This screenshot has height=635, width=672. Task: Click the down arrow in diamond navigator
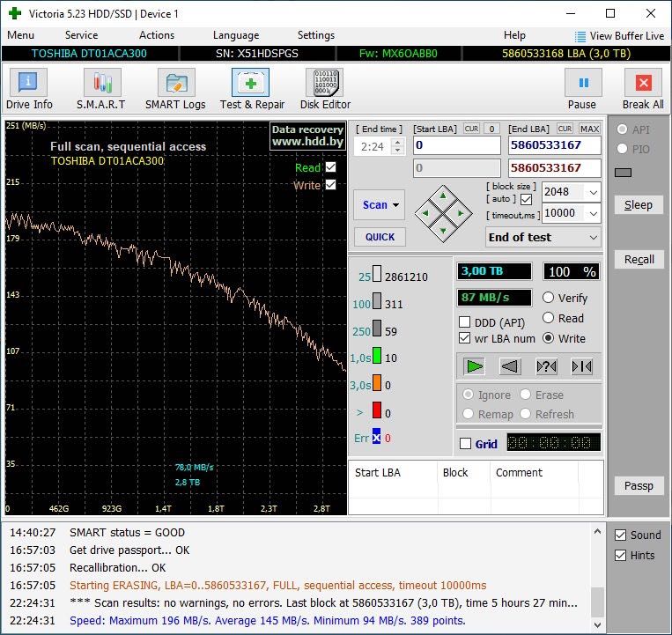443,231
